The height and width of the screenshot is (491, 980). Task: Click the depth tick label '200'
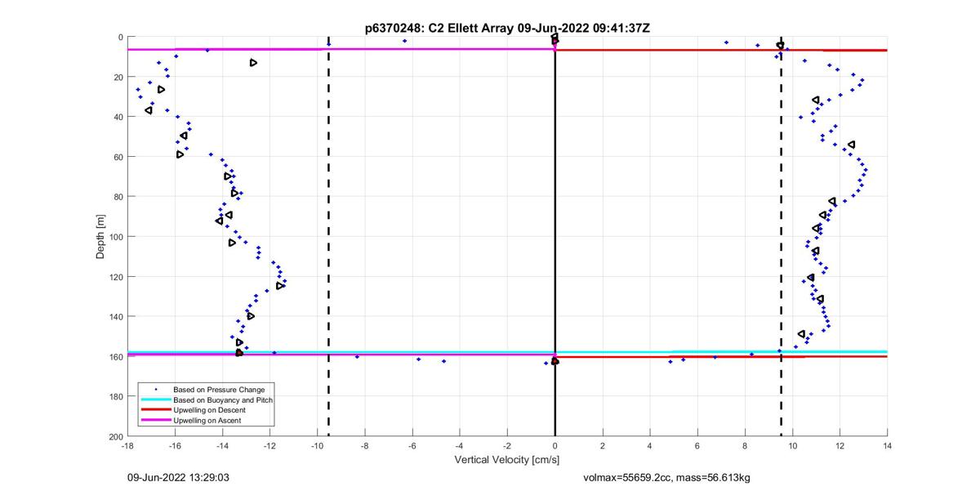[115, 436]
